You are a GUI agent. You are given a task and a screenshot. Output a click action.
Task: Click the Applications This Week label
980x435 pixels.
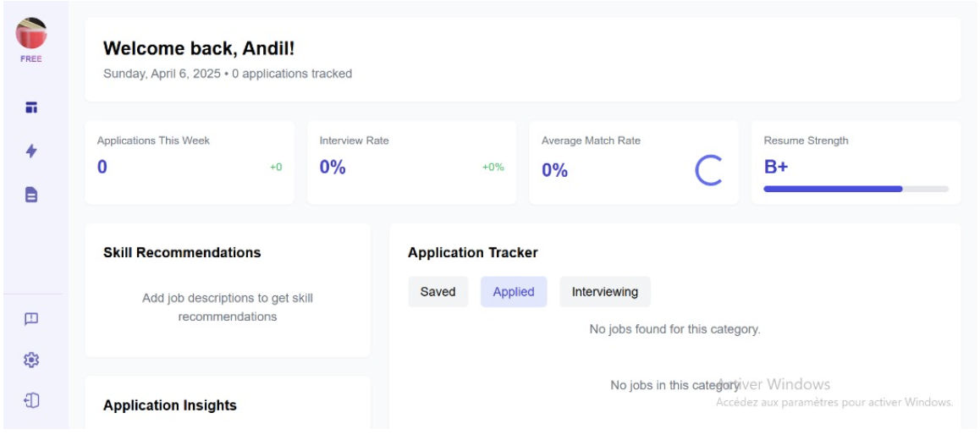pyautogui.click(x=153, y=140)
